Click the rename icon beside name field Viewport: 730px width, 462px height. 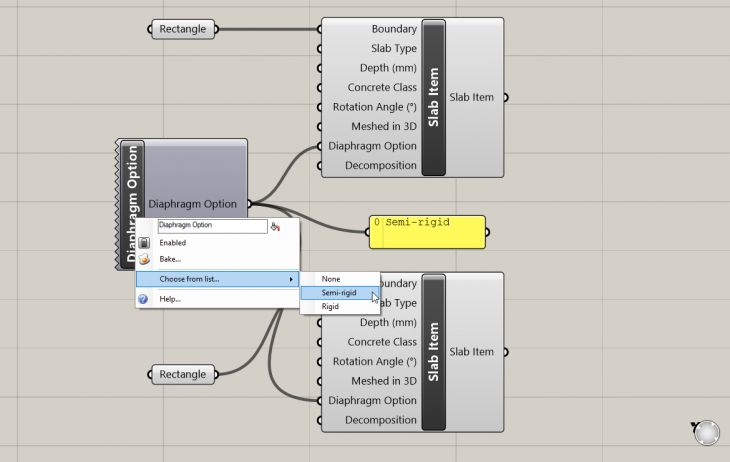[275, 227]
